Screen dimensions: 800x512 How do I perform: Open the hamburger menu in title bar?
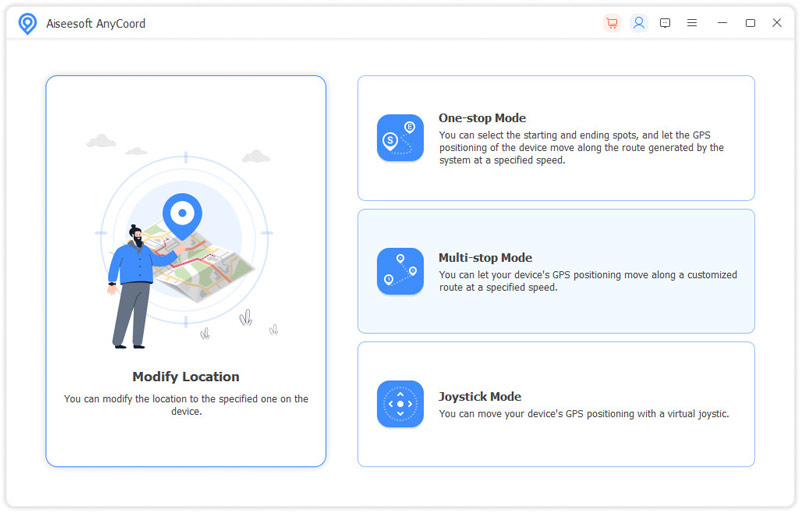(692, 23)
